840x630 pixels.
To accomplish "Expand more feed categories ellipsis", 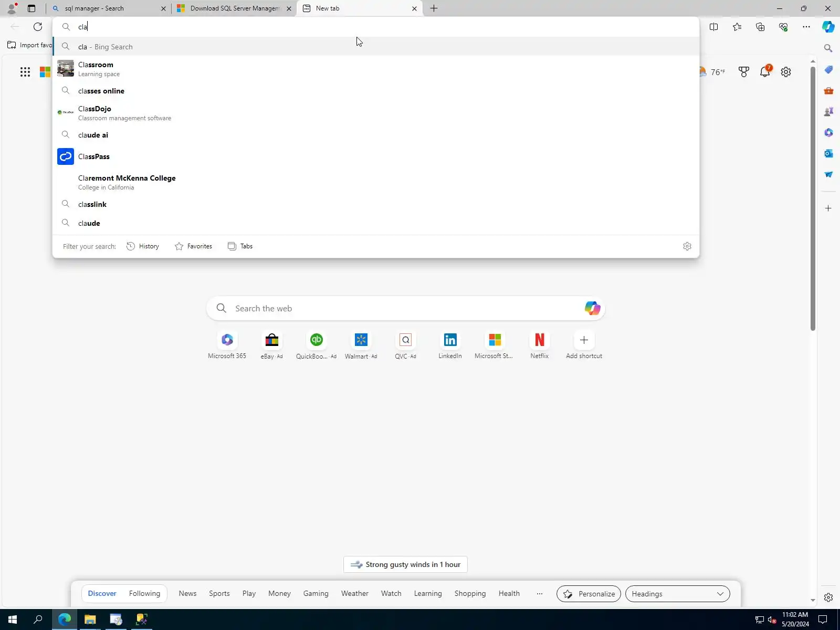I will coord(540,593).
